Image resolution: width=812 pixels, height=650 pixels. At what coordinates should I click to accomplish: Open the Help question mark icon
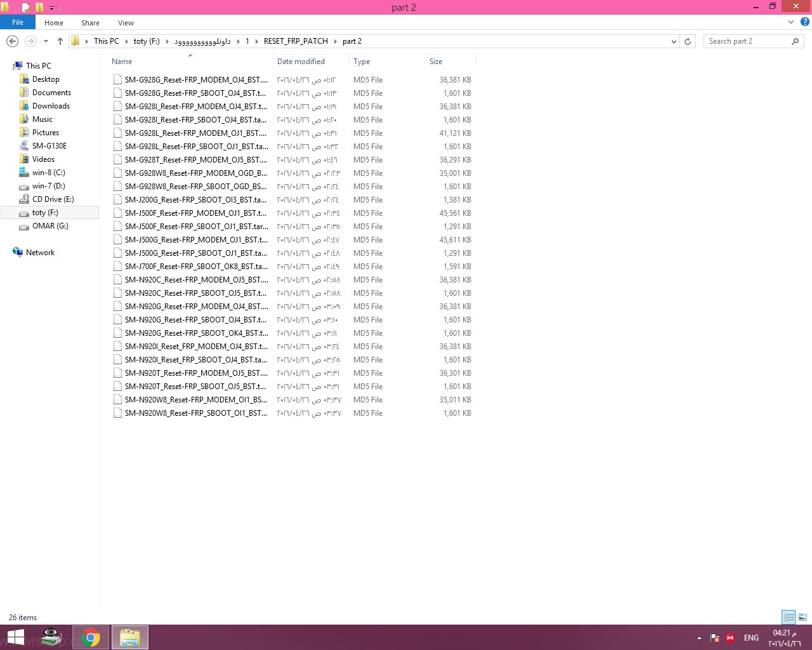pos(805,22)
